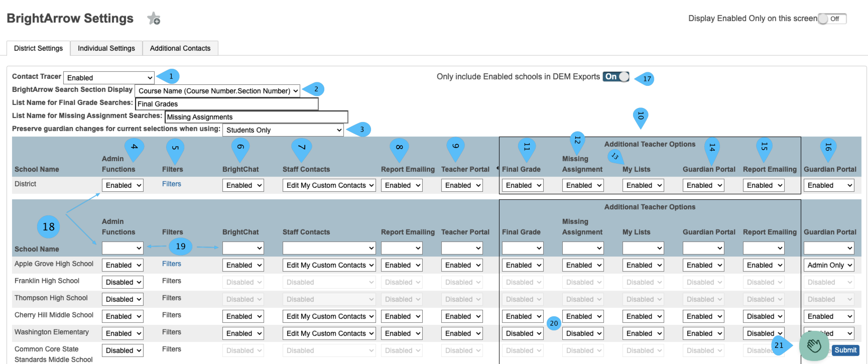This screenshot has height=364, width=868.
Task: Open Contact Tracer dropdown
Action: (x=109, y=78)
